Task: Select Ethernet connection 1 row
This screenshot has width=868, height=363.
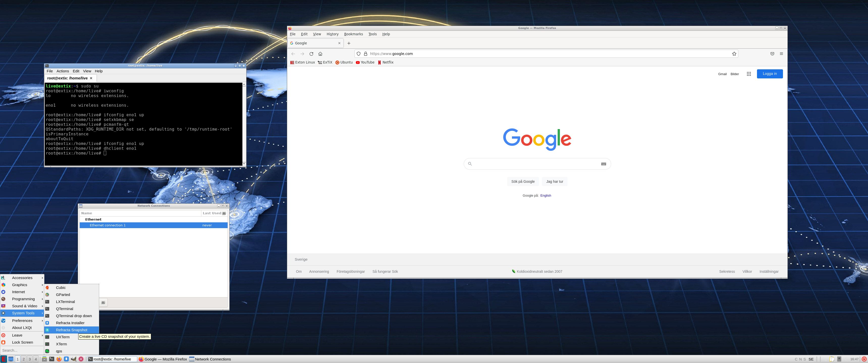Action: point(154,225)
